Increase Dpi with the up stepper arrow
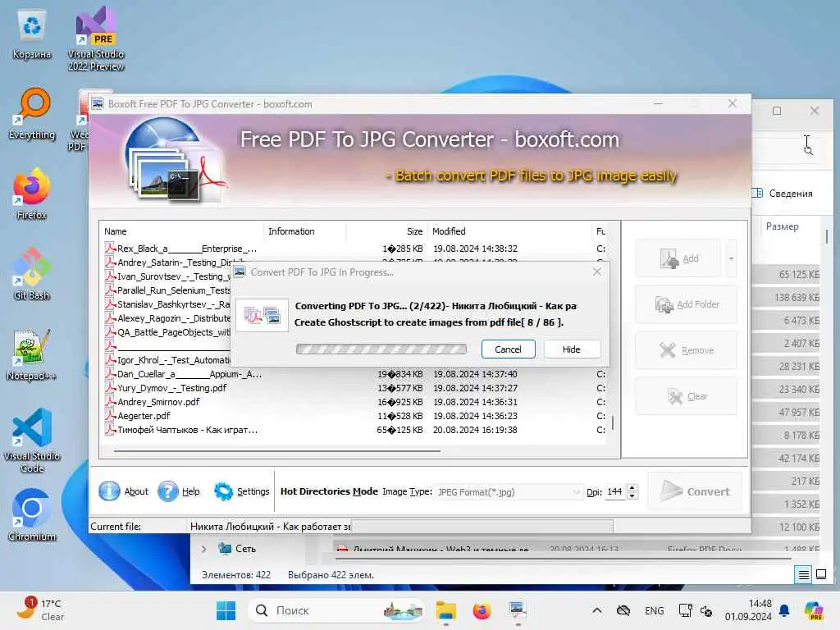This screenshot has height=630, width=840. [x=632, y=488]
